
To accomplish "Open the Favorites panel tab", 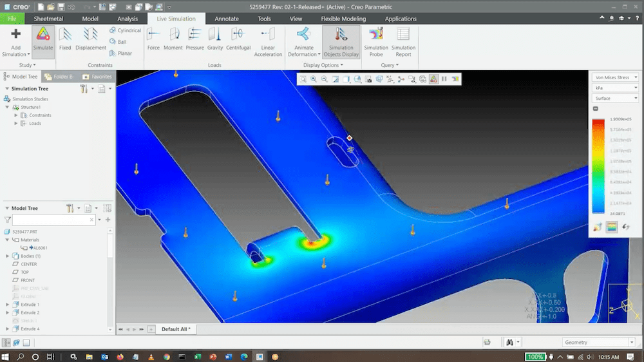I will 97,77.
